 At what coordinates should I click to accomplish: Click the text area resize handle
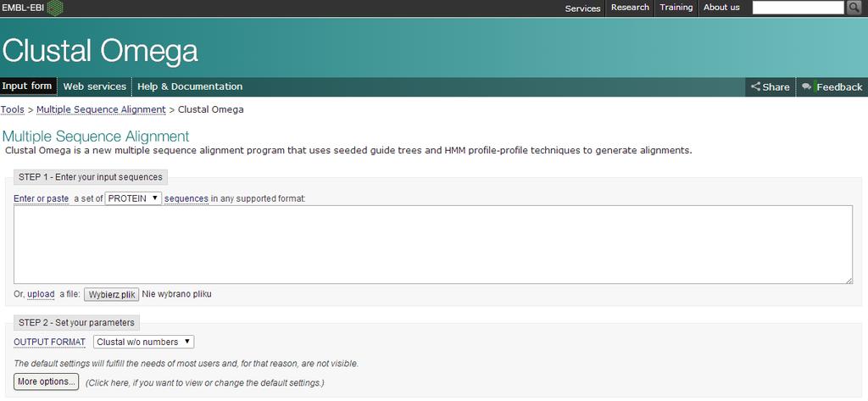[x=849, y=281]
